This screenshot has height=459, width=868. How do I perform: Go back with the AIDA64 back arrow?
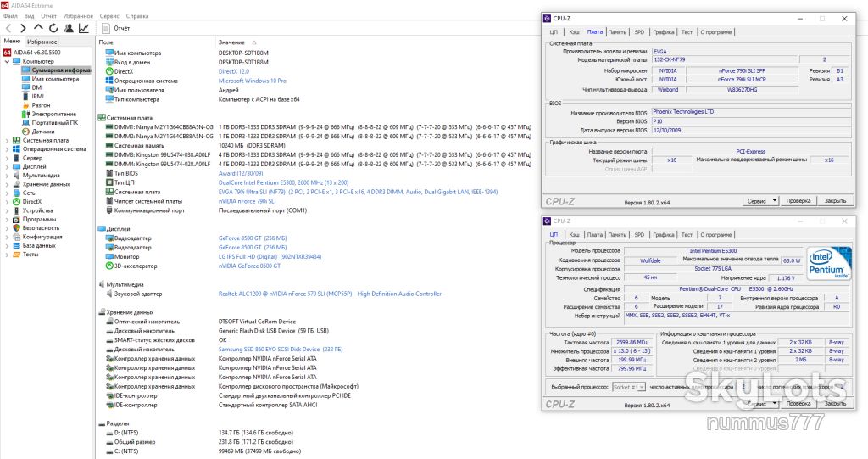pyautogui.click(x=8, y=28)
